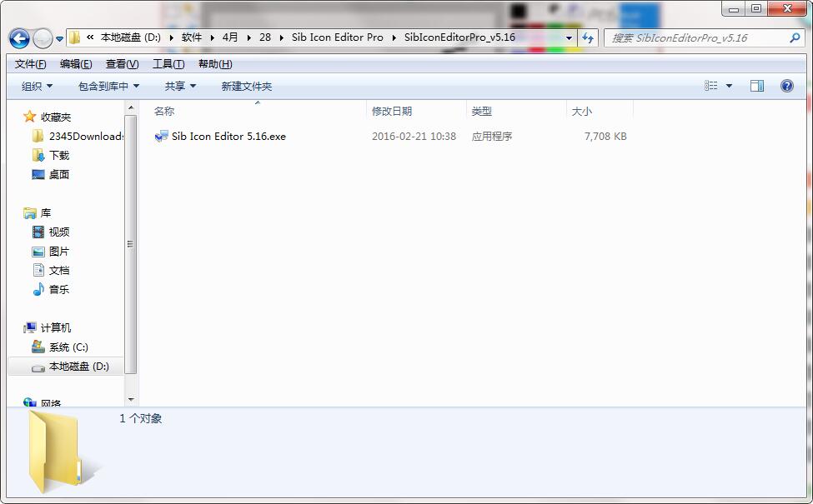813x504 pixels.
Task: Click the 视频 film icon
Action: pyautogui.click(x=38, y=232)
